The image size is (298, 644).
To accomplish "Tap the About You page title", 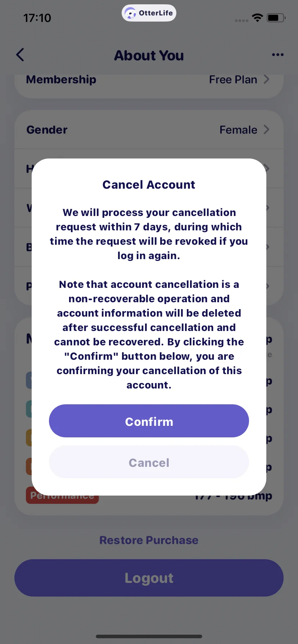I will coord(149,55).
